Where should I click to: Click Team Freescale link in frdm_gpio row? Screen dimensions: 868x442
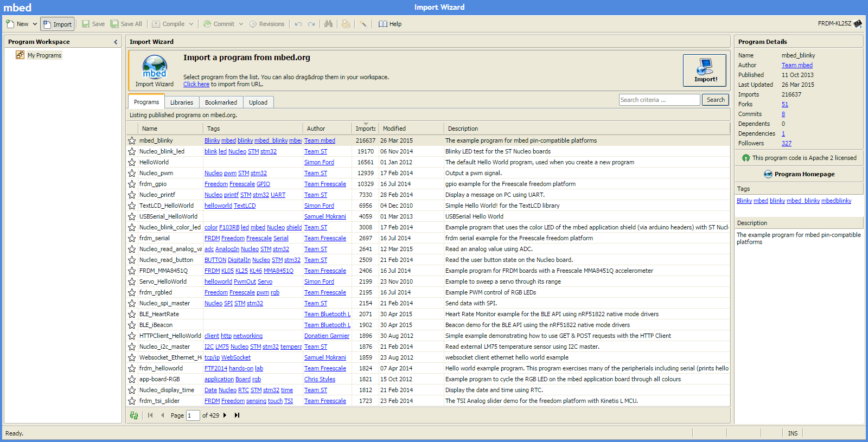325,184
